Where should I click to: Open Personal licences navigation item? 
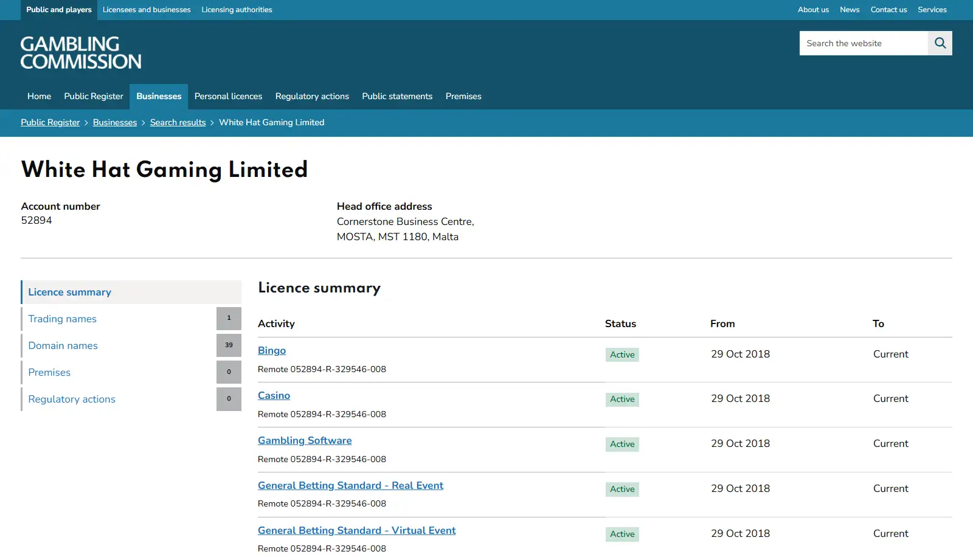(x=228, y=96)
